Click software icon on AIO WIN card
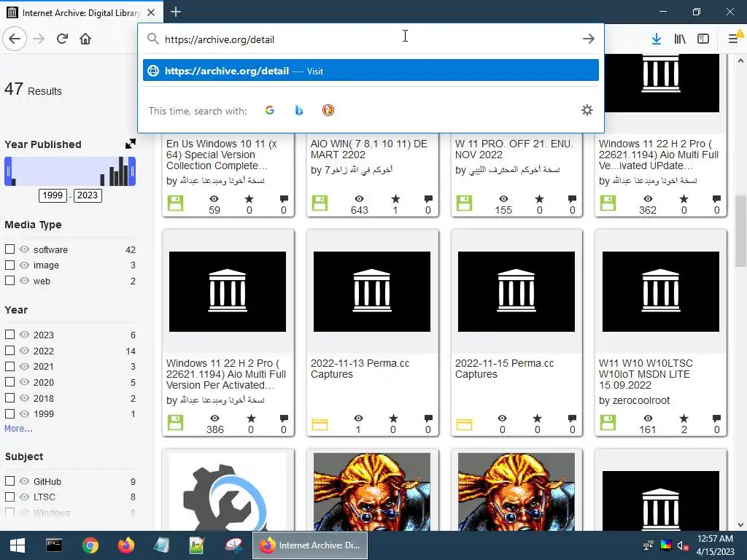 (x=320, y=203)
